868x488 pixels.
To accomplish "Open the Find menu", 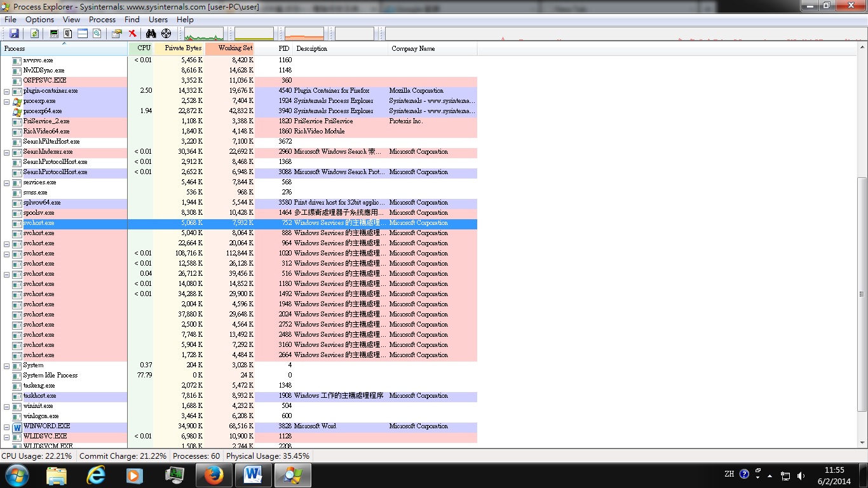I will click(132, 20).
